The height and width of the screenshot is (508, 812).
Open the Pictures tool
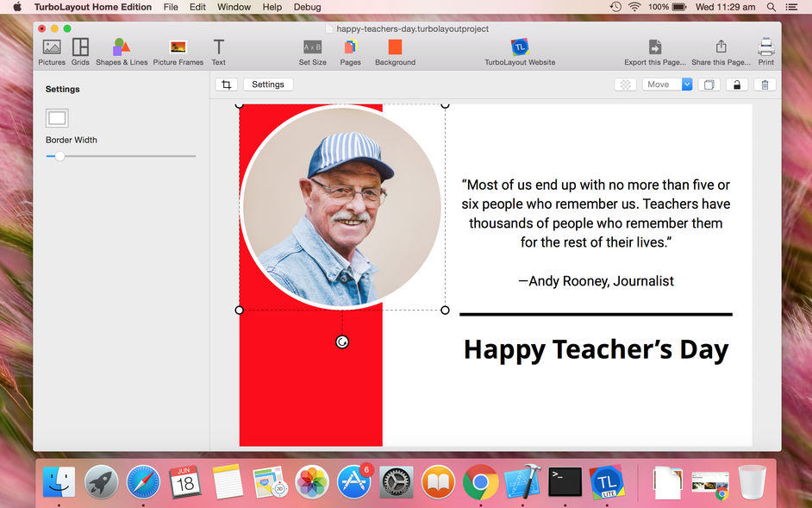tap(52, 52)
